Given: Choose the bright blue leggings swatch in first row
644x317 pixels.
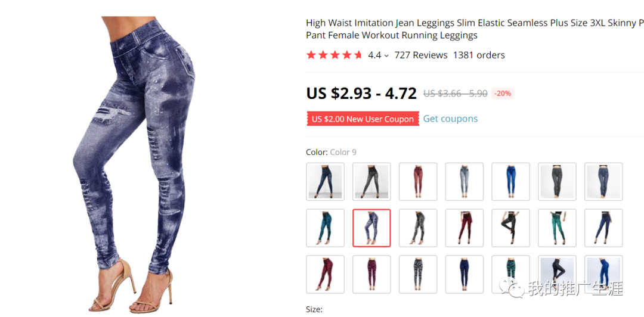Looking at the screenshot, I should click(x=510, y=182).
